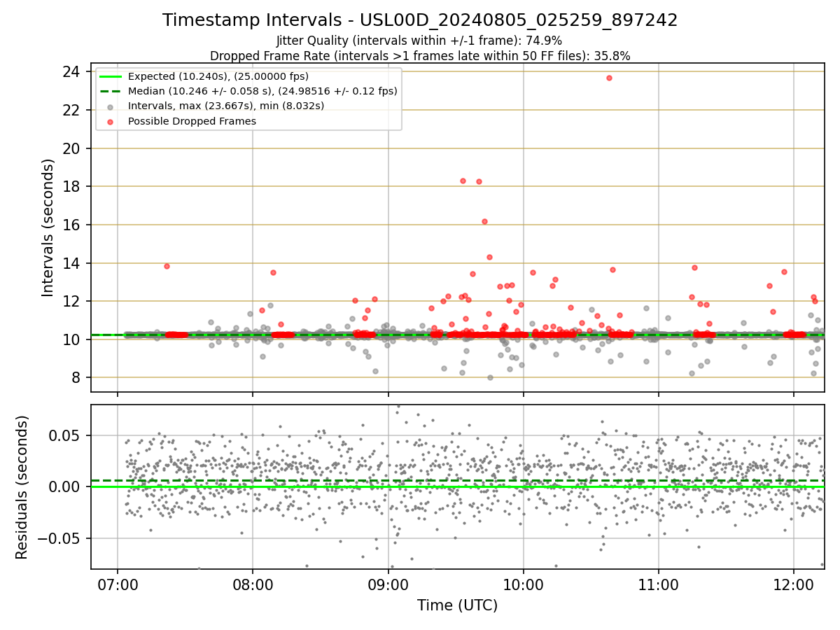Click the 09:00 x-axis tick label
840x630 pixels.
(388, 584)
